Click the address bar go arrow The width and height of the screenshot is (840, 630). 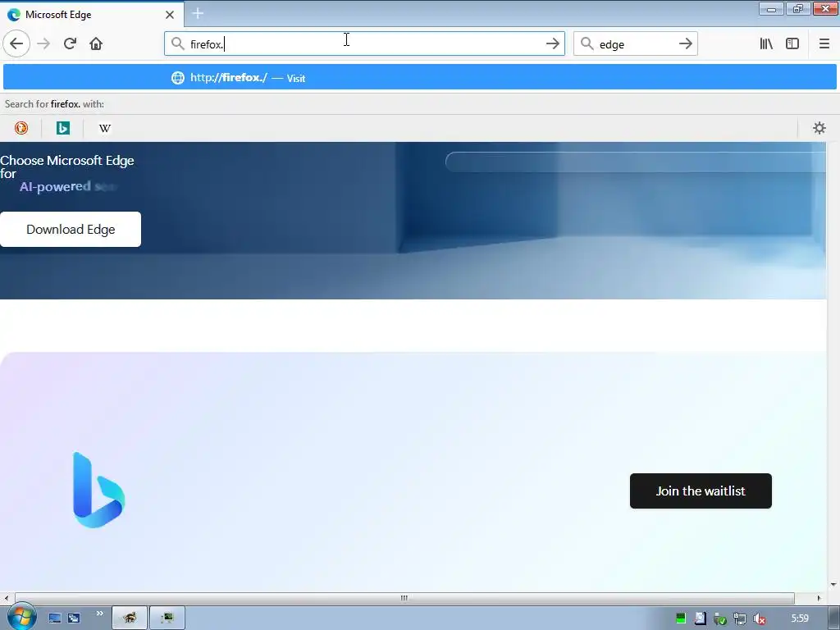[x=552, y=44]
